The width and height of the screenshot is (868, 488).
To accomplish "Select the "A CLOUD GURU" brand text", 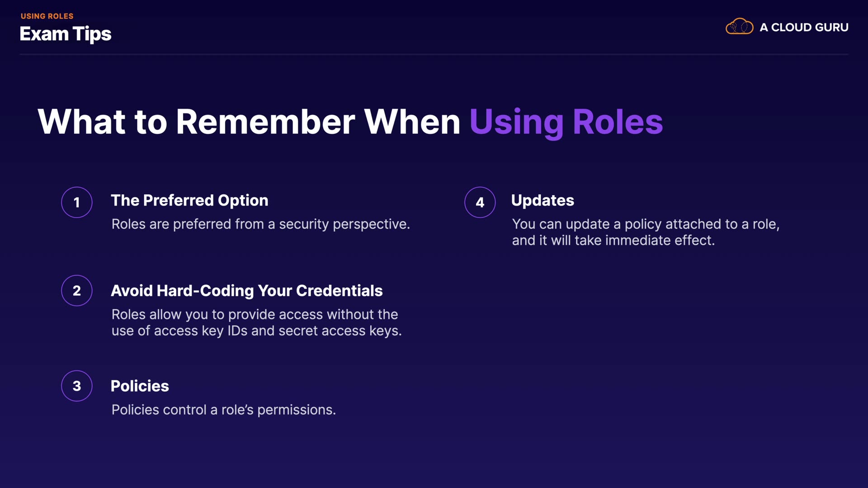I will pyautogui.click(x=804, y=28).
